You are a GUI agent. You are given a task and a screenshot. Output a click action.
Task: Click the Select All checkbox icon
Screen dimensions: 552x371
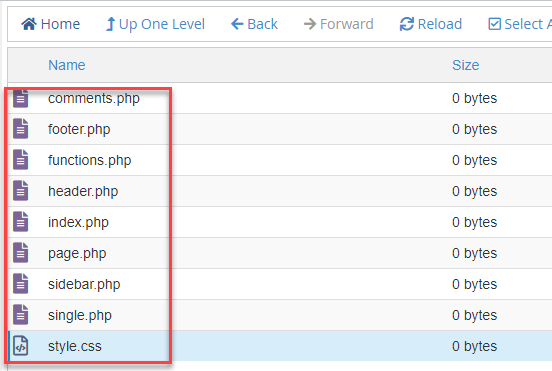click(495, 24)
